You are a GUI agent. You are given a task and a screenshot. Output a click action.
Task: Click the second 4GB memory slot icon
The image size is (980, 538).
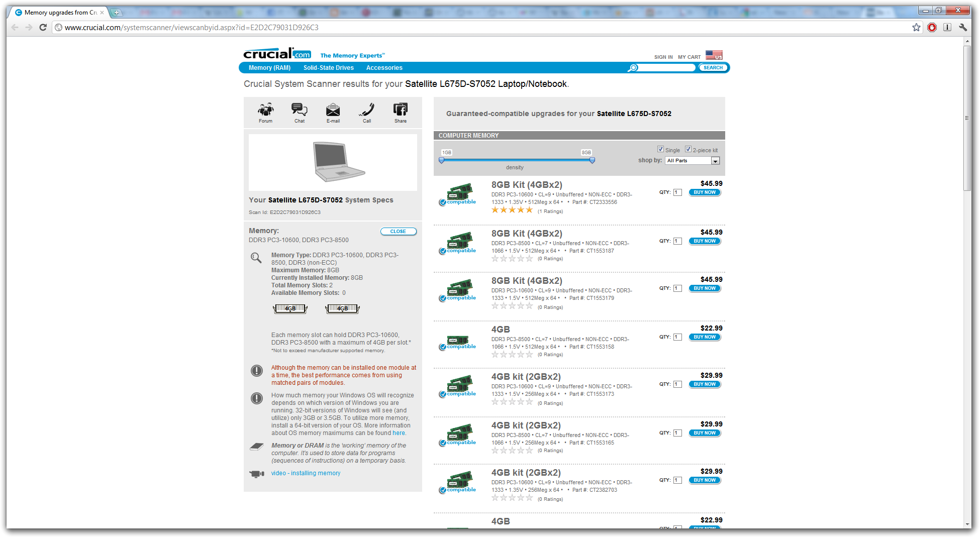tap(342, 308)
